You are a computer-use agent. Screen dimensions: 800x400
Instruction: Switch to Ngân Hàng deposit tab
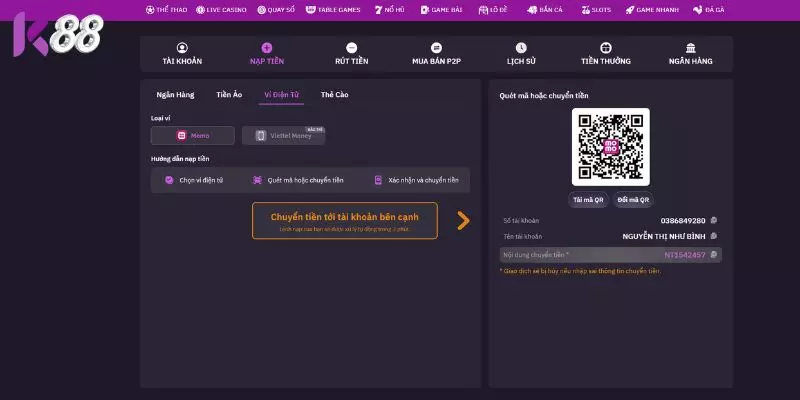tap(175, 94)
